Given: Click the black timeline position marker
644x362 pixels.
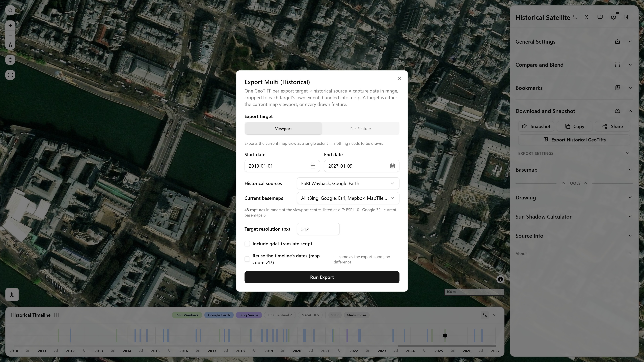Looking at the screenshot, I should coord(445,336).
